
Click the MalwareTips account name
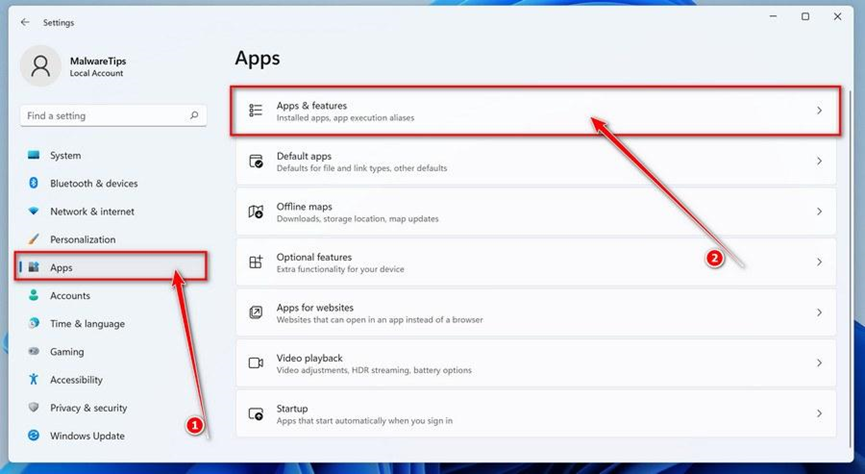tap(98, 61)
